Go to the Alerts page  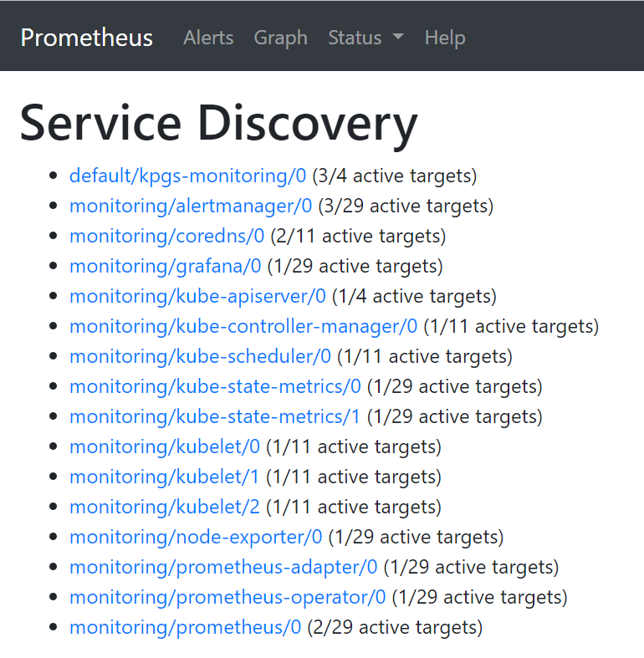[208, 38]
